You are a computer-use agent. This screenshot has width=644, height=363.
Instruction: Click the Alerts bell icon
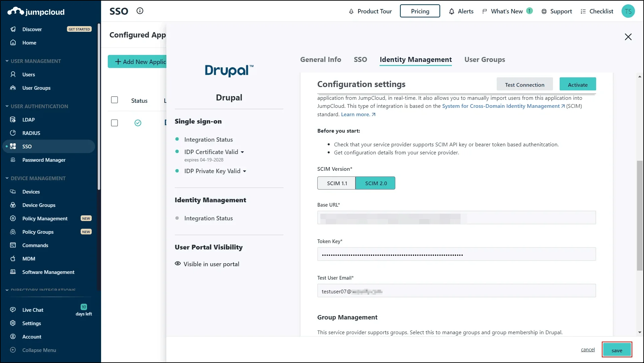452,11
